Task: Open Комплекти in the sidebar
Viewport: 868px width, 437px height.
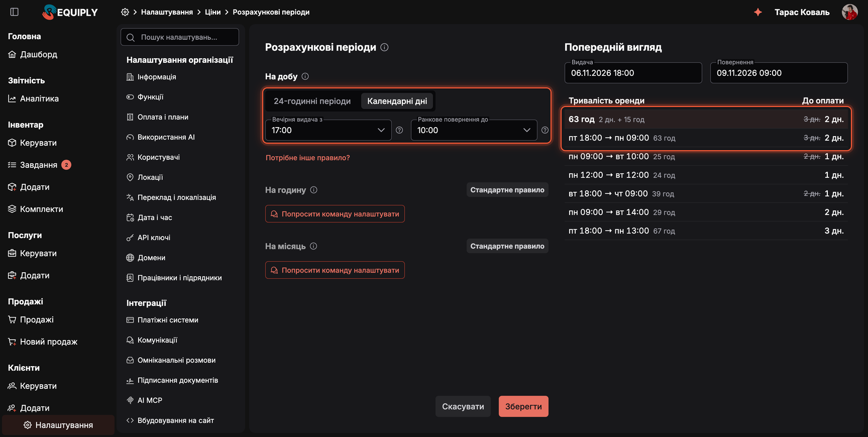Action: pos(36,209)
